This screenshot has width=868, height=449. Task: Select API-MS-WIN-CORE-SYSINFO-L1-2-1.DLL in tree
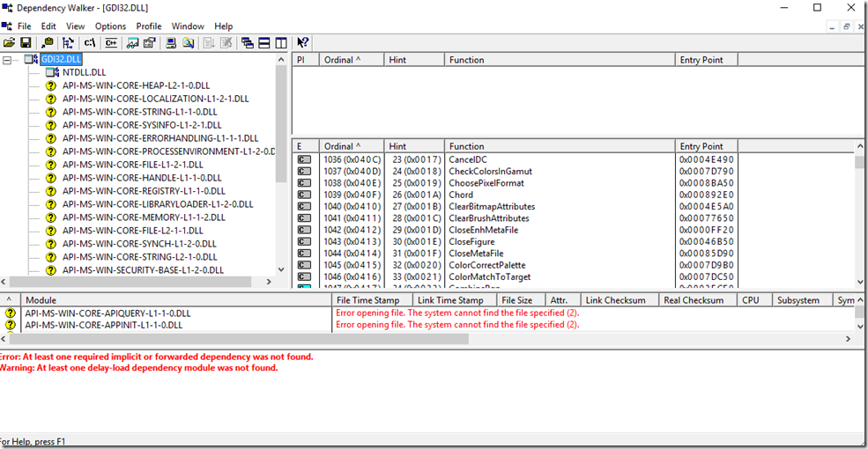tap(142, 125)
